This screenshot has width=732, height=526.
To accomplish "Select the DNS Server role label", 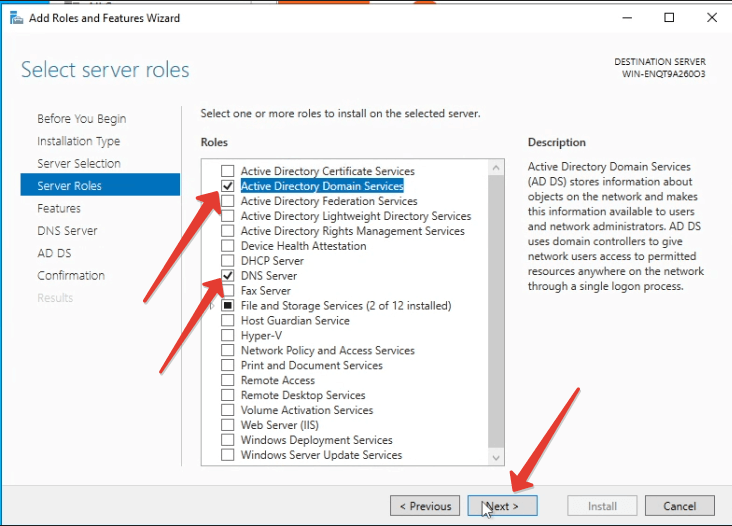I will (x=269, y=275).
